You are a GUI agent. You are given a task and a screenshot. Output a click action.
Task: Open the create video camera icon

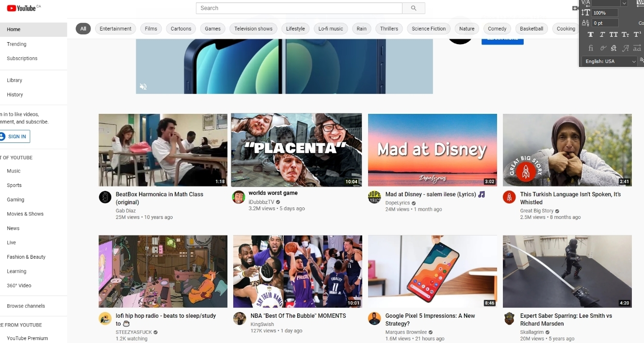tap(575, 8)
